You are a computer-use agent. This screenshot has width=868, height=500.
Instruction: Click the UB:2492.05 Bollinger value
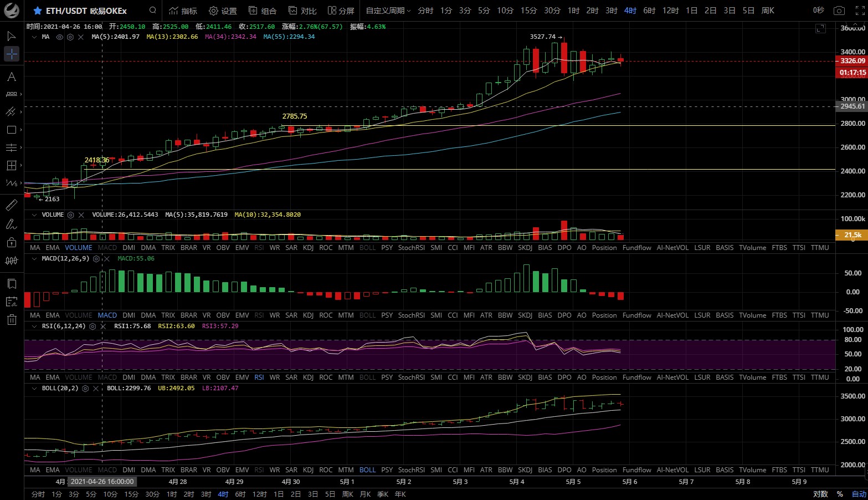coord(176,389)
